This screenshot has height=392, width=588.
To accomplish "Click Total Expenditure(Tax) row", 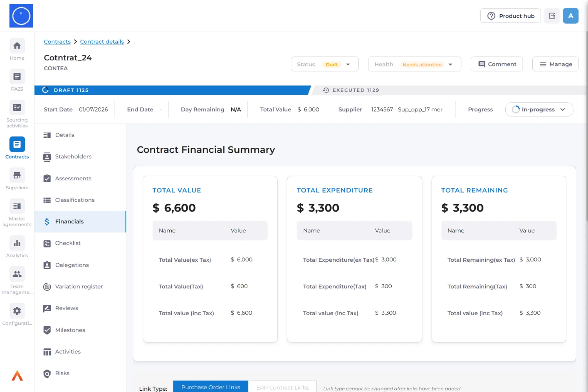I will point(354,286).
